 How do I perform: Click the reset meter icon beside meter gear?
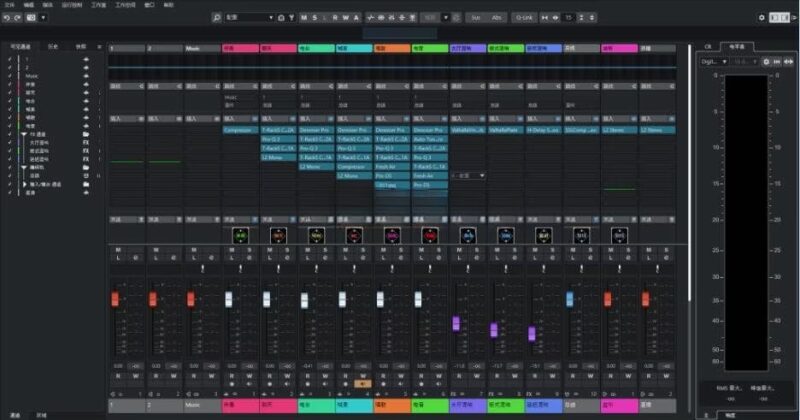(x=777, y=61)
